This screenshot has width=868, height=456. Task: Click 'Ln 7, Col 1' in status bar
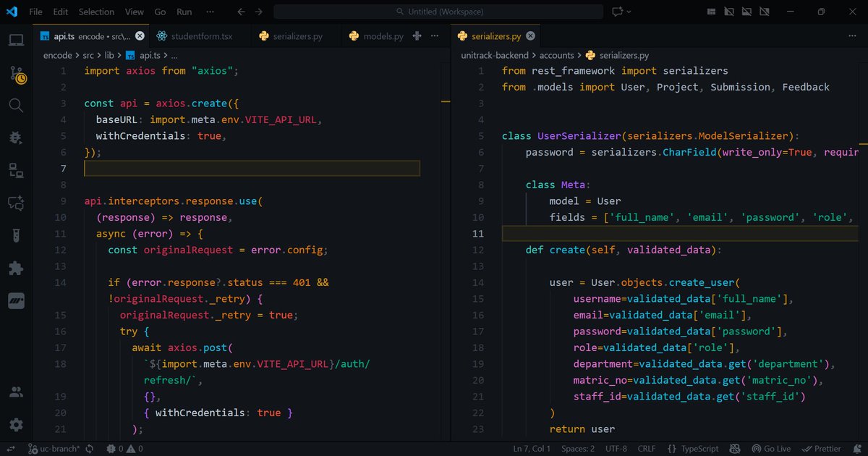click(x=532, y=449)
